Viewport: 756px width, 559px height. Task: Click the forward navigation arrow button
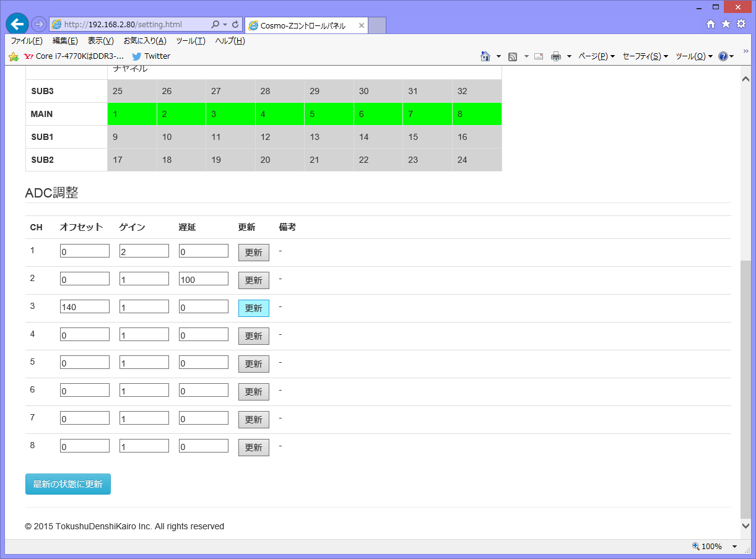38,24
